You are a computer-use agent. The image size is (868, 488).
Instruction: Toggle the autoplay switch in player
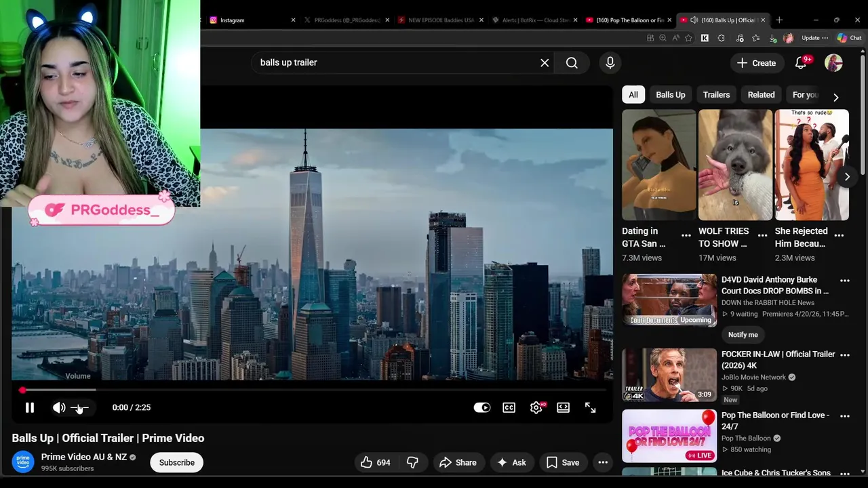click(481, 407)
